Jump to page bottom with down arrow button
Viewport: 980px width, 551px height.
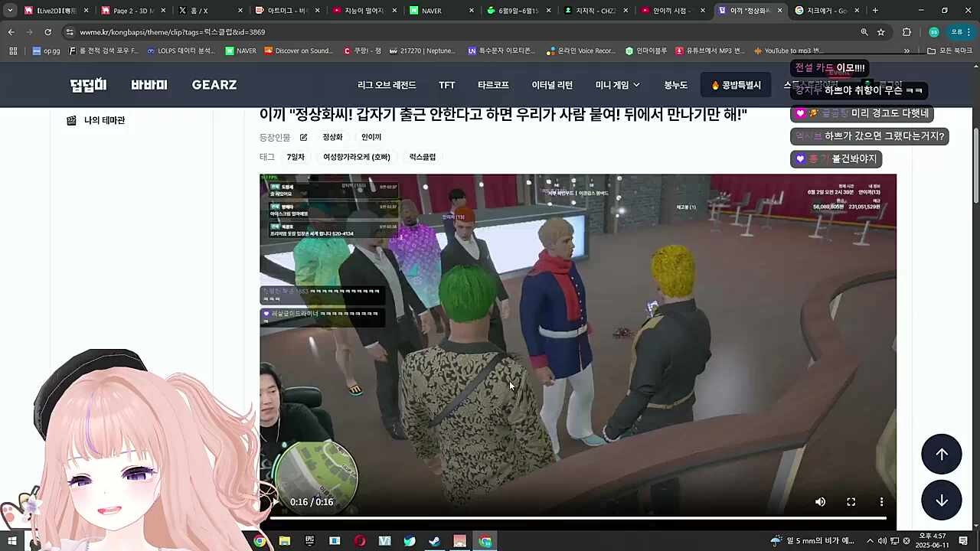point(942,500)
